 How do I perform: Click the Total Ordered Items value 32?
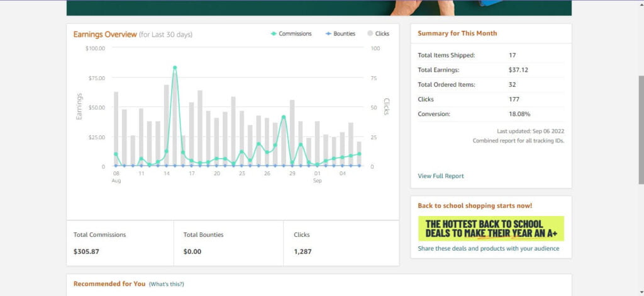point(512,84)
